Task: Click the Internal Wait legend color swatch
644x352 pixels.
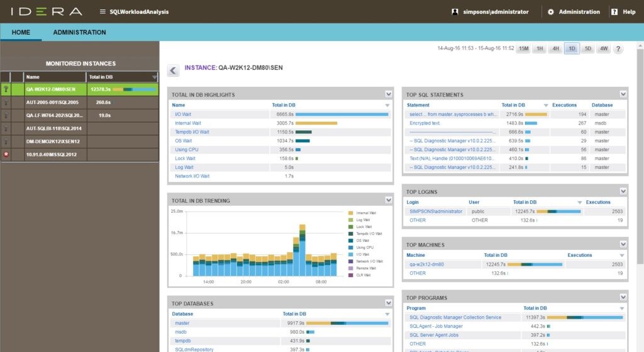Action: pyautogui.click(x=351, y=213)
